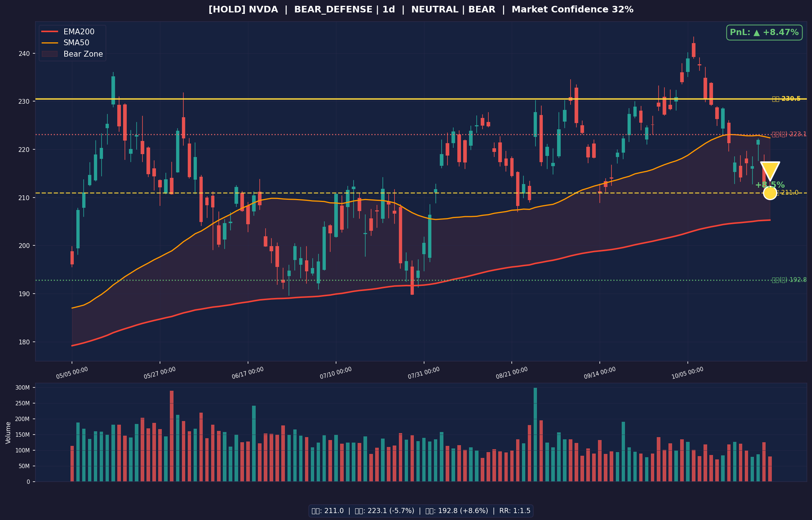Click the orange SMA50 legend line
This screenshot has width=812, height=520.
(50, 43)
